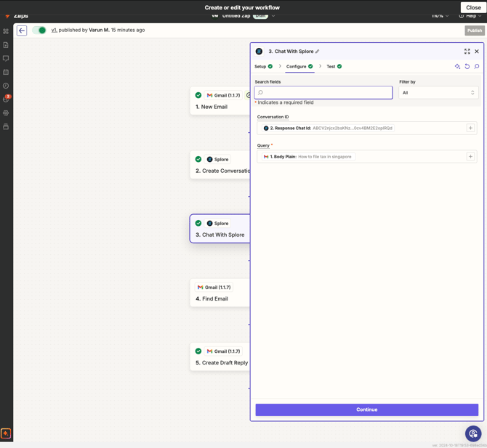Screen dimensions: 487x448
Task: Select the step 5. Create Draft Reply
Action: point(220,357)
